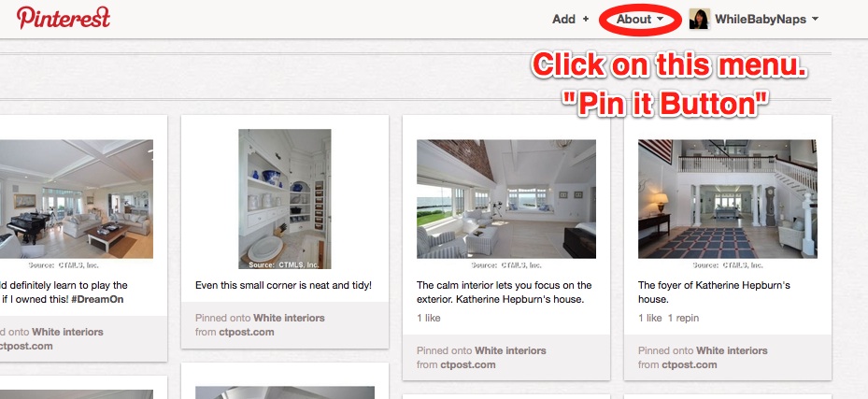This screenshot has height=399, width=868.
Task: Open the Katherine Hepburn foyer pin image
Action: click(x=728, y=199)
